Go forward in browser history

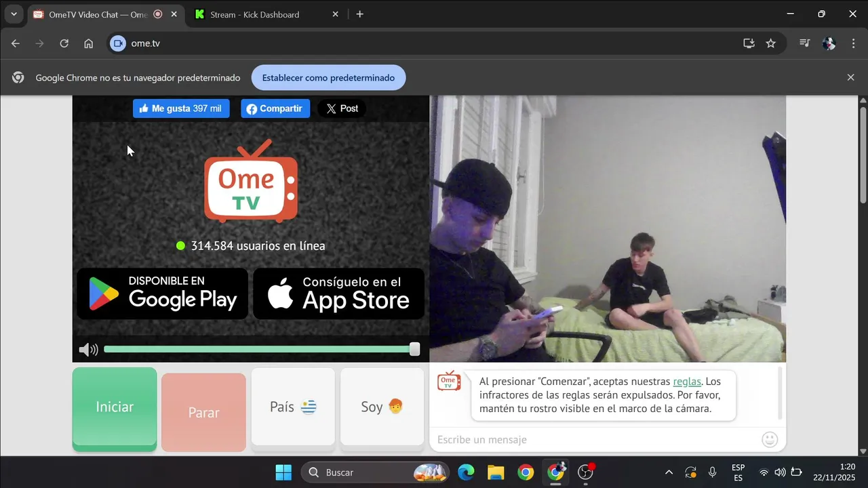tap(39, 43)
